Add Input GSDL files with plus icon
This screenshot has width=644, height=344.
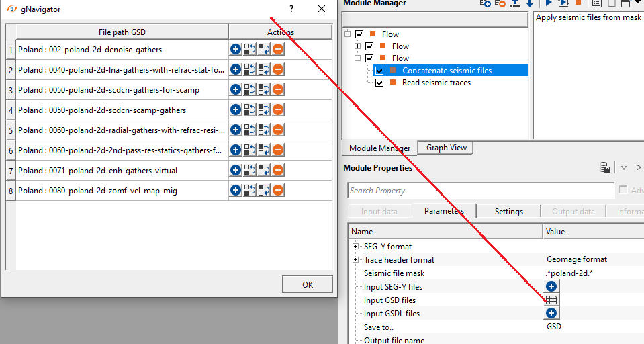tap(551, 313)
